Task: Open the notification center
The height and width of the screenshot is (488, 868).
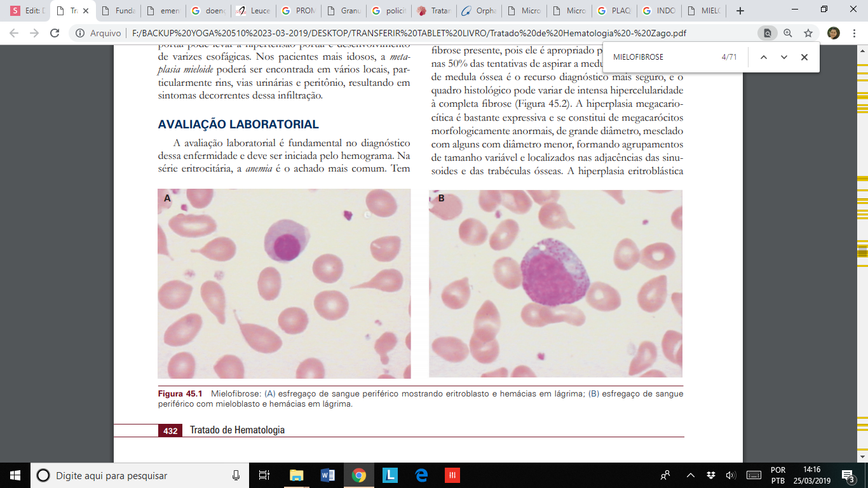Action: [848, 475]
